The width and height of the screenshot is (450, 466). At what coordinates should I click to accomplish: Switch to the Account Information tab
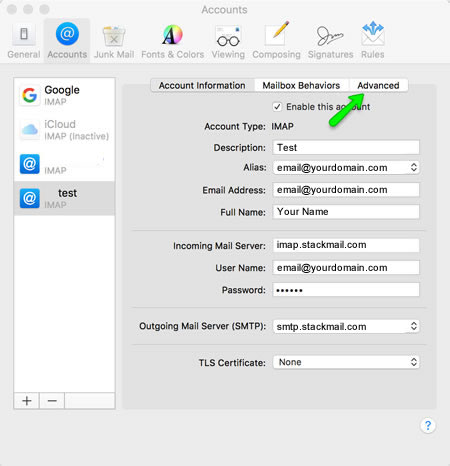point(202,85)
